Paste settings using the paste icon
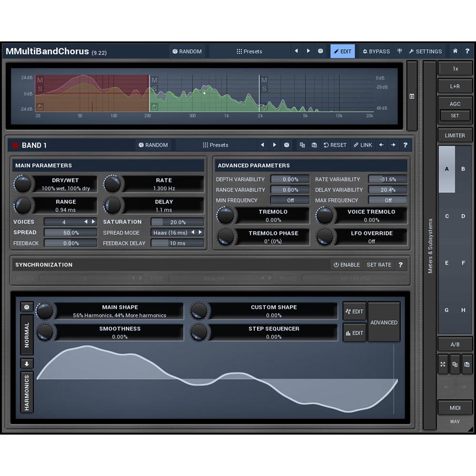This screenshot has width=476, height=476. tap(313, 145)
